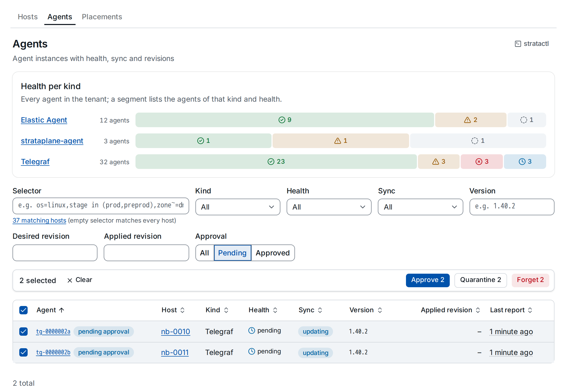Image resolution: width=567 pixels, height=392 pixels.
Task: Focus the Desired revision input
Action: tap(55, 253)
